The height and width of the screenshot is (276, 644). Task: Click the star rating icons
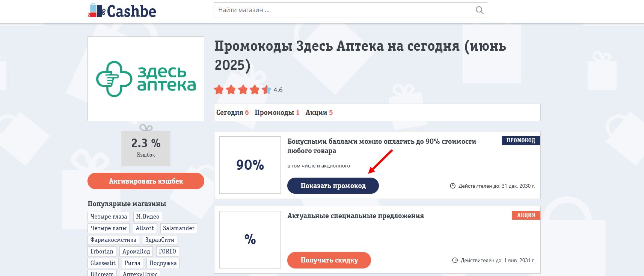(x=243, y=90)
